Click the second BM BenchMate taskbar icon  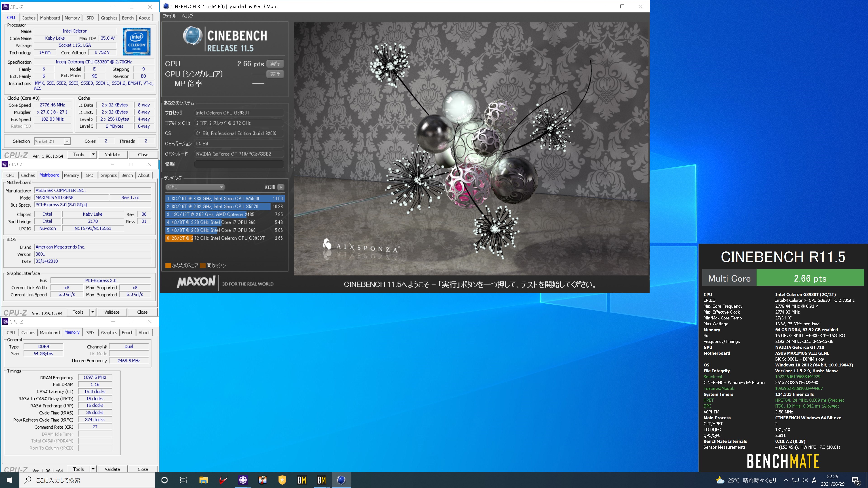coord(322,480)
